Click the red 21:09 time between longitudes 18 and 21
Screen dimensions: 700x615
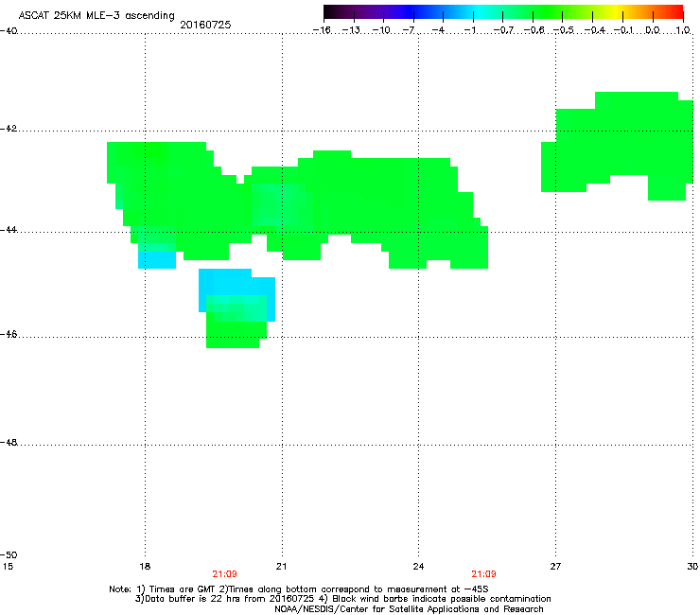pos(224,574)
